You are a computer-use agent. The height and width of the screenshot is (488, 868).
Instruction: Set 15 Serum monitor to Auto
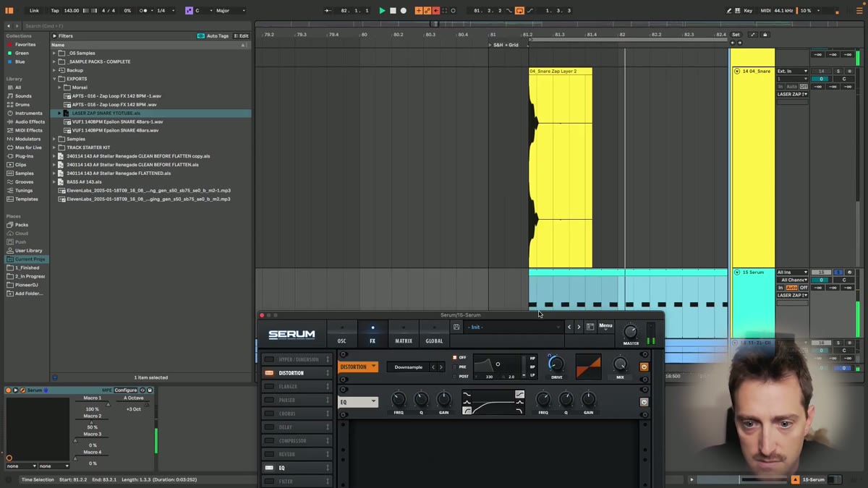791,288
